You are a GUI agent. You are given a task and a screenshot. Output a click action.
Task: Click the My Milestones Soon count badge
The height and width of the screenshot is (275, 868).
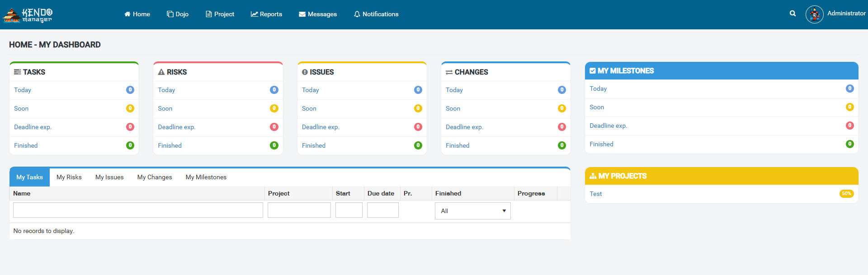(x=850, y=107)
